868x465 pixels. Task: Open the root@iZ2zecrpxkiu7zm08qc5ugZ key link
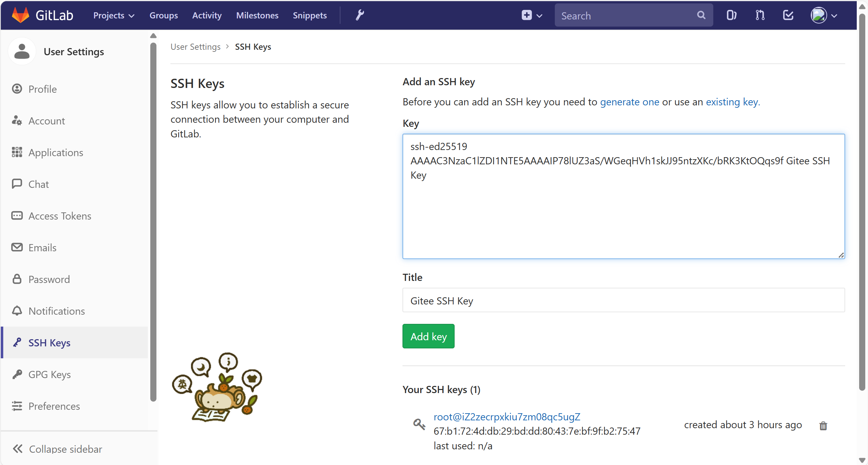click(x=507, y=417)
